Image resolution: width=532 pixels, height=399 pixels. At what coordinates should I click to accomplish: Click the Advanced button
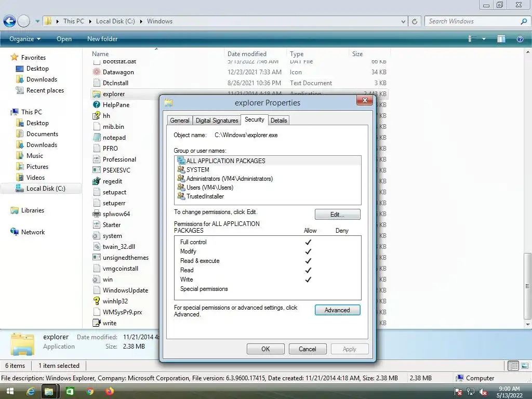coord(338,310)
